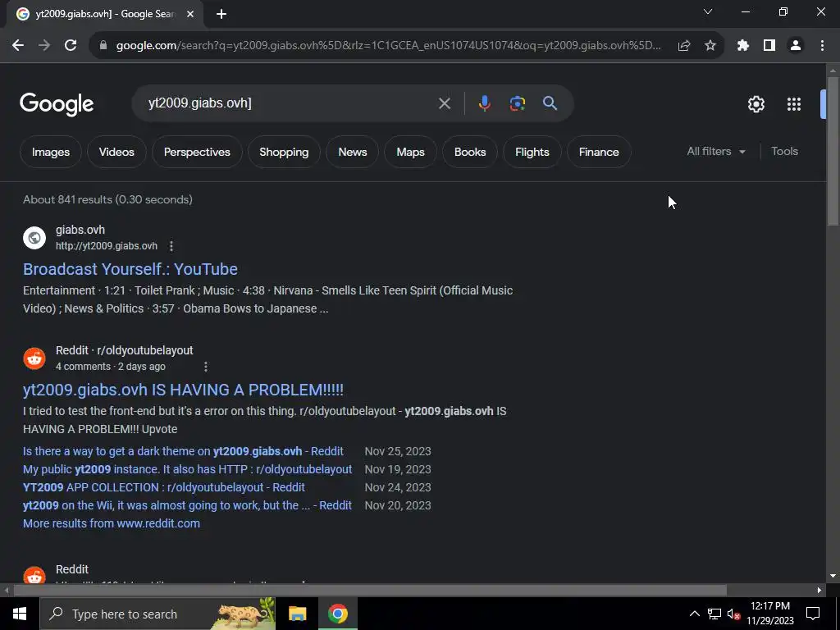The width and height of the screenshot is (840, 630).
Task: Open Google quick settings gear
Action: (756, 104)
